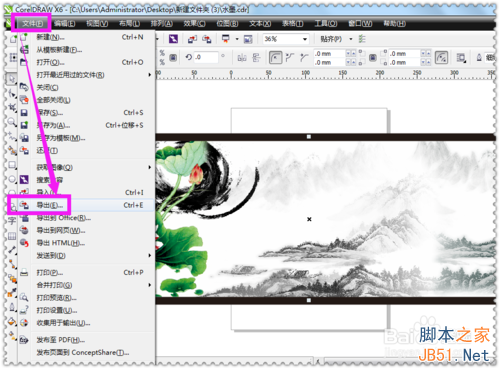Viewport: 500px width, 369px height.
Task: Choose 导出(E)... in the File menu
Action: (x=87, y=205)
